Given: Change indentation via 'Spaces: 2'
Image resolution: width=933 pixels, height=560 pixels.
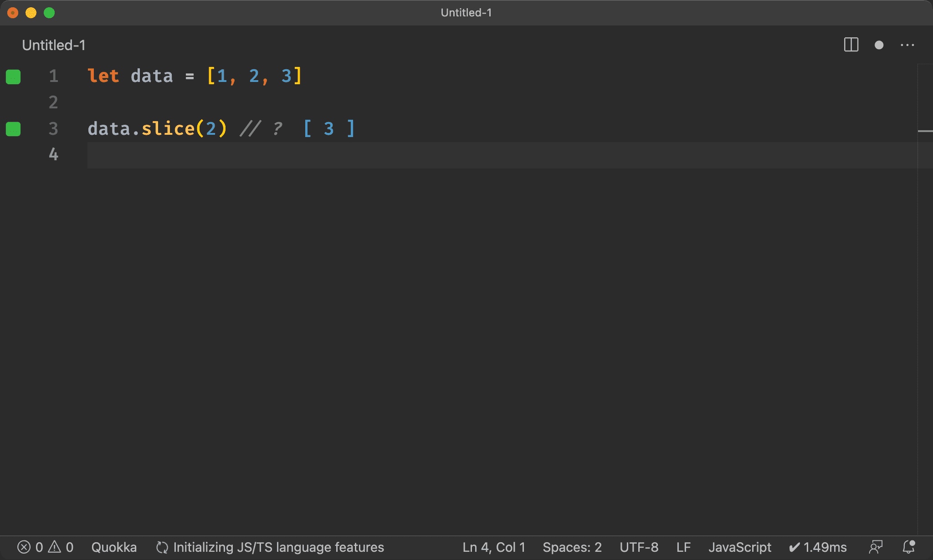Looking at the screenshot, I should (x=572, y=547).
